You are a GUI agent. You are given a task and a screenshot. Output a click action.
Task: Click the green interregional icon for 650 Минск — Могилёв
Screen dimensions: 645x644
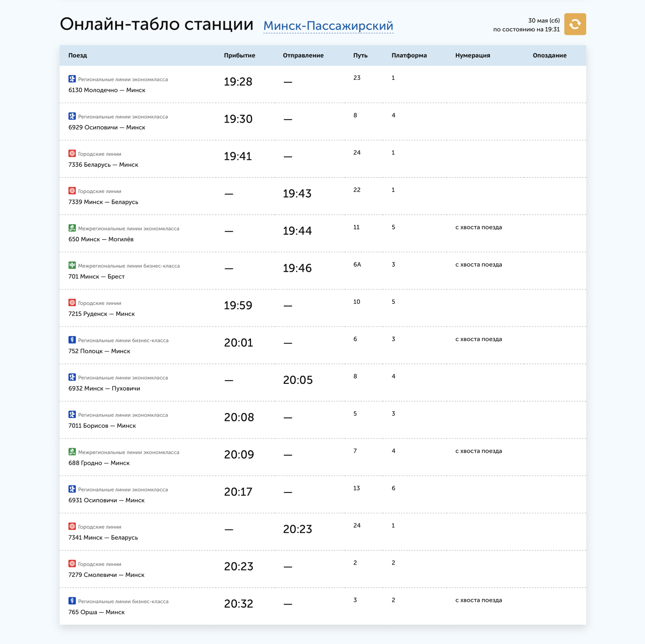coord(72,228)
